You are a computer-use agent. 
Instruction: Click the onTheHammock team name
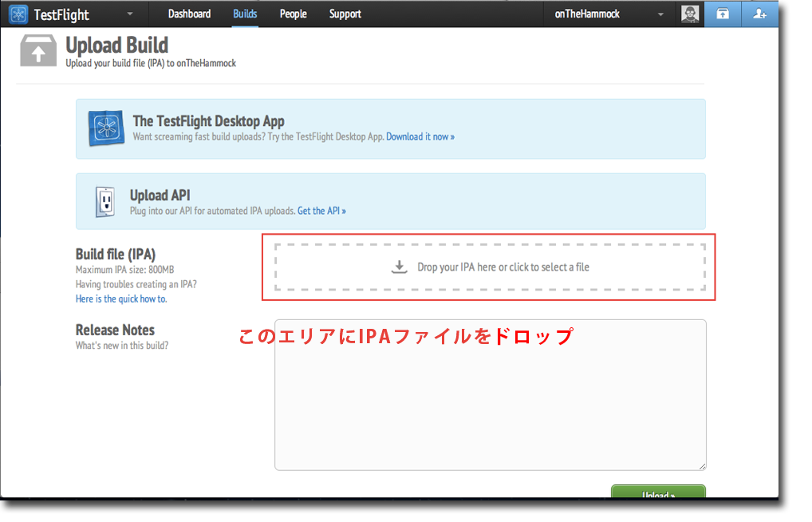[587, 14]
